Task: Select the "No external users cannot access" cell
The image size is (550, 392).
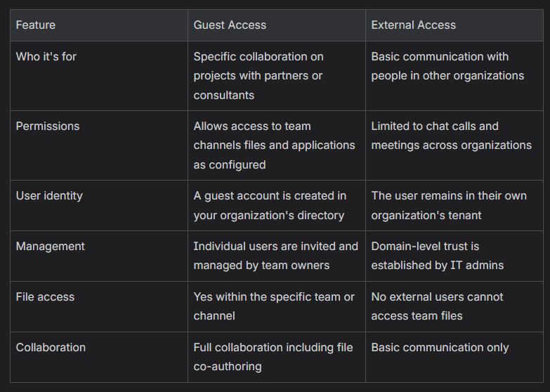Action: (x=437, y=306)
